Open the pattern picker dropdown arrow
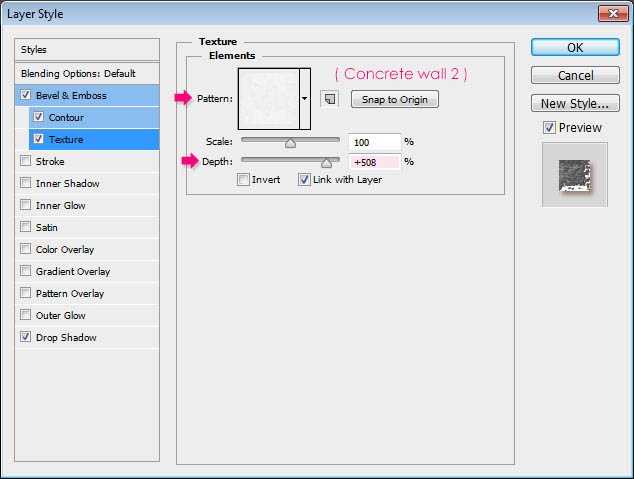Screen dimensions: 634x479 (304, 99)
